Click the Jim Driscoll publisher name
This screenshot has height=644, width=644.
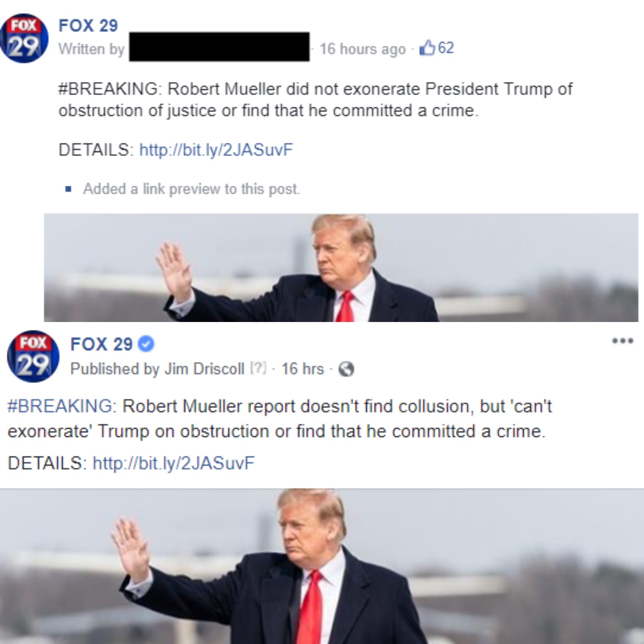click(204, 369)
